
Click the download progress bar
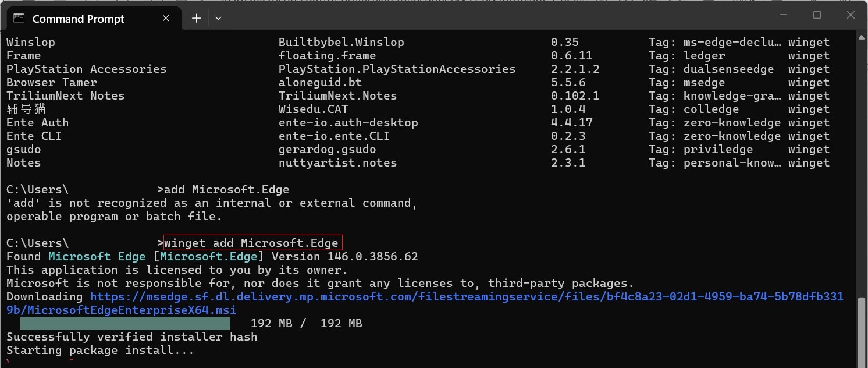125,323
